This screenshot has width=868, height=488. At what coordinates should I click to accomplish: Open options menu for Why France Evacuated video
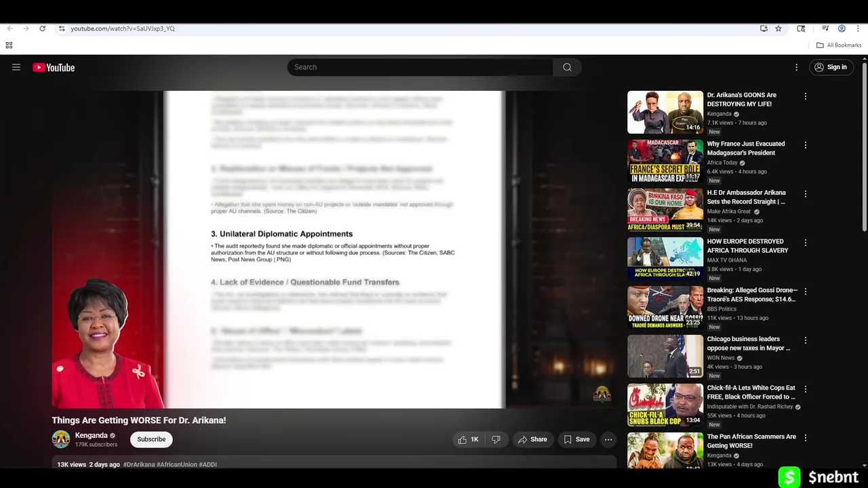point(806,145)
